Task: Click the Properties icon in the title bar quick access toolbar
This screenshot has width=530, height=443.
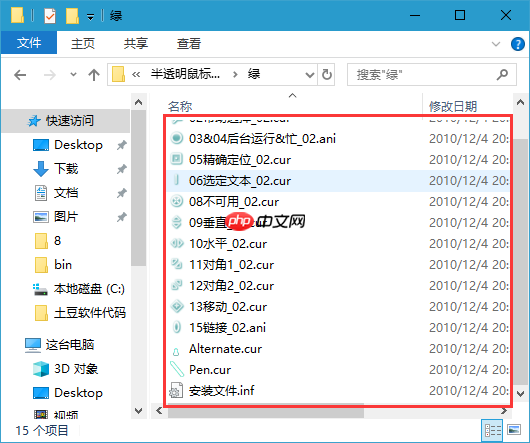Action: (x=50, y=16)
